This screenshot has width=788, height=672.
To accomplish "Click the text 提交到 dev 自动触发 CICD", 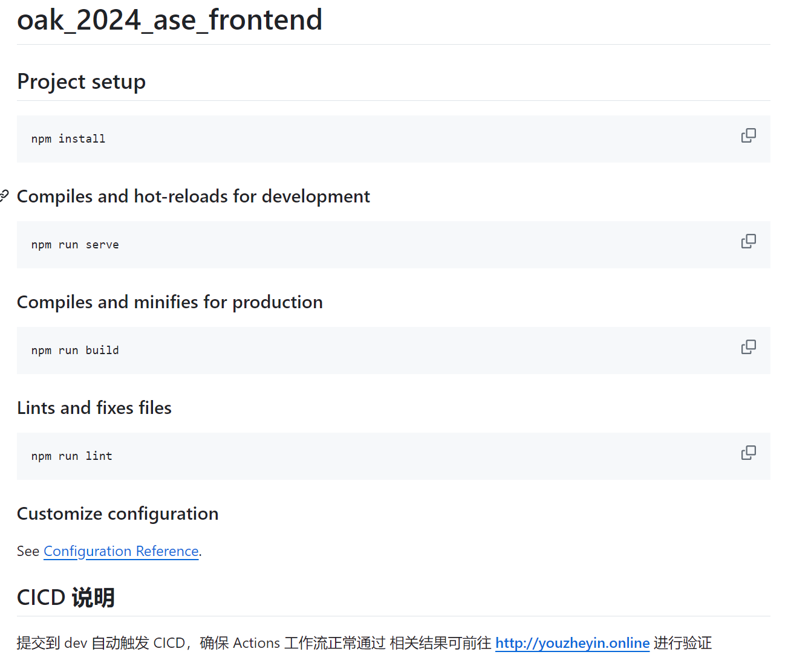I will coord(101,643).
